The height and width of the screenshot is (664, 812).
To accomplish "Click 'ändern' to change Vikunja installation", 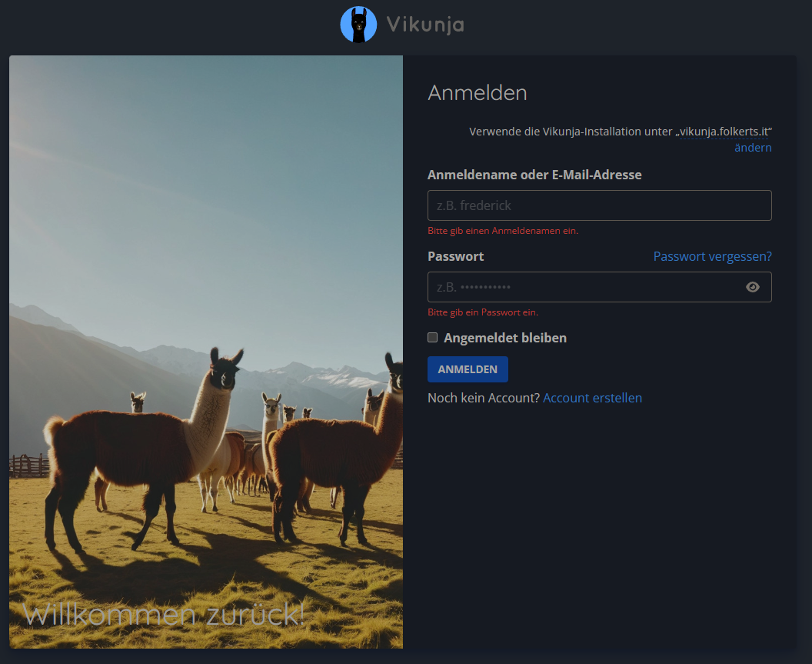I will pos(753,148).
